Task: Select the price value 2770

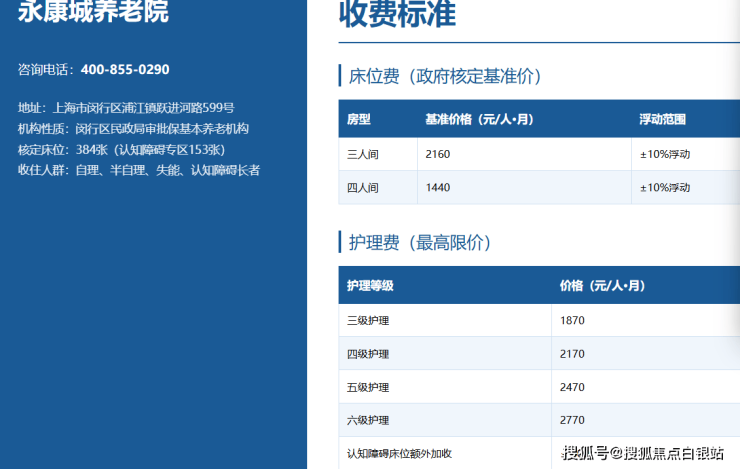Action: [572, 420]
